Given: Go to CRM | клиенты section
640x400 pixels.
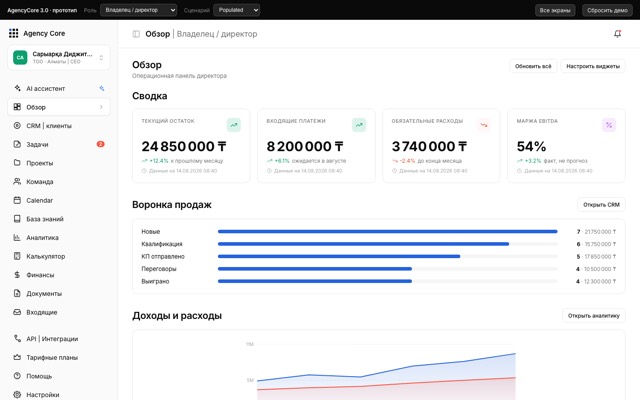Looking at the screenshot, I should pos(59,126).
